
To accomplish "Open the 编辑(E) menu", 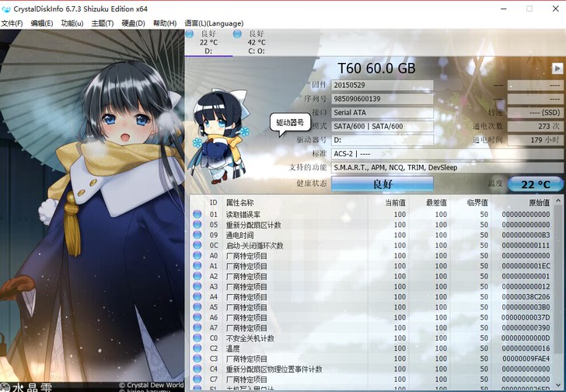I will point(42,23).
